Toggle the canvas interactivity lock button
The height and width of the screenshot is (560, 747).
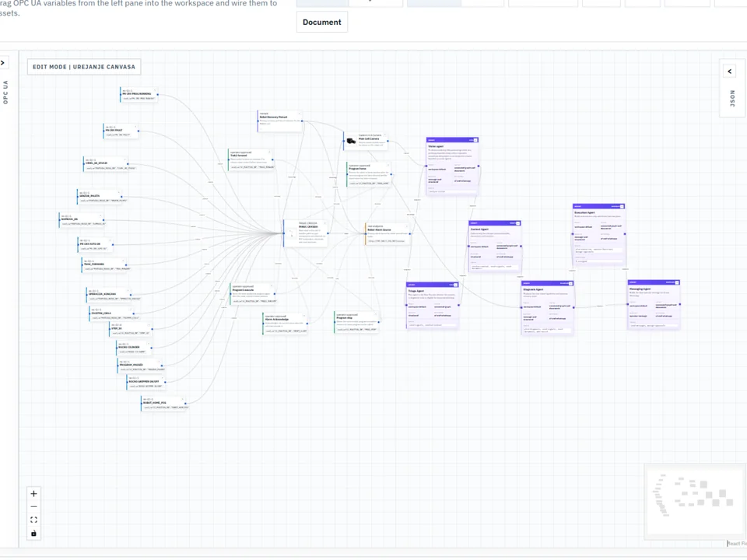[33, 533]
